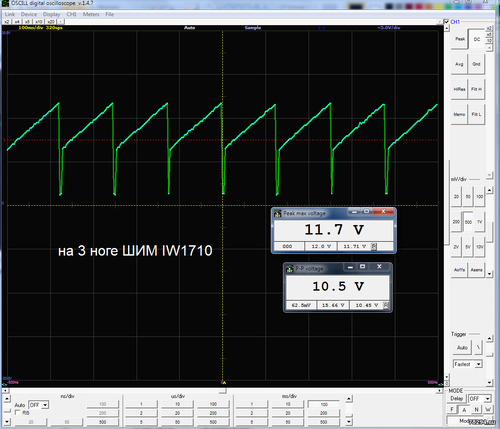Select the Peak acquisition mode button
This screenshot has width=500, height=429.
(460, 39)
